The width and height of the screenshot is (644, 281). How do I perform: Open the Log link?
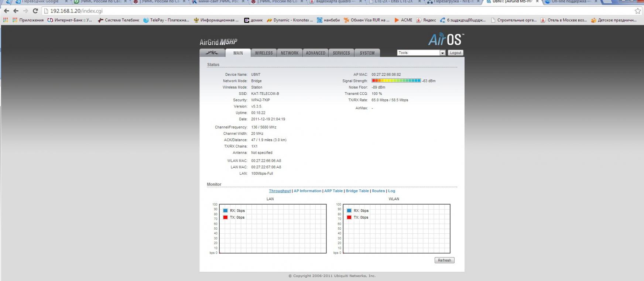(x=391, y=191)
